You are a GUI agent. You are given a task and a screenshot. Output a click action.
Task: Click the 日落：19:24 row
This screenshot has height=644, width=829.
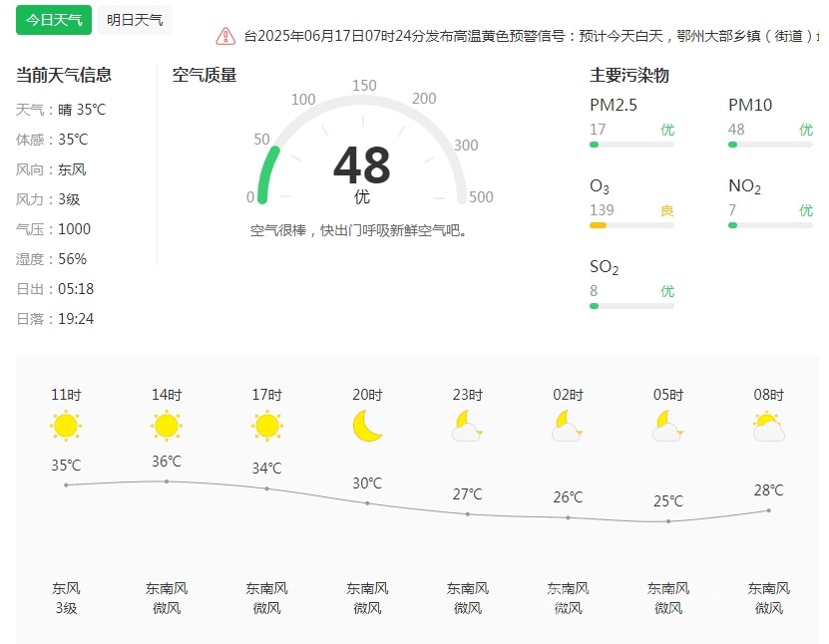[x=55, y=319]
